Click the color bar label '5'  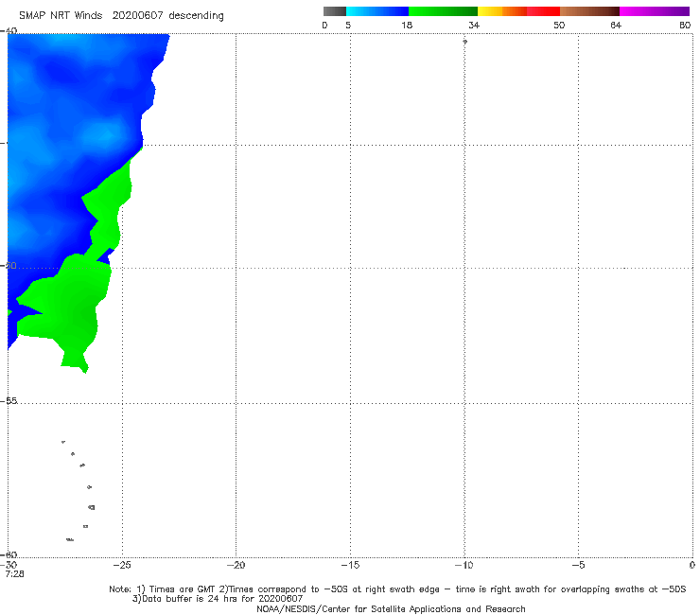point(348,25)
